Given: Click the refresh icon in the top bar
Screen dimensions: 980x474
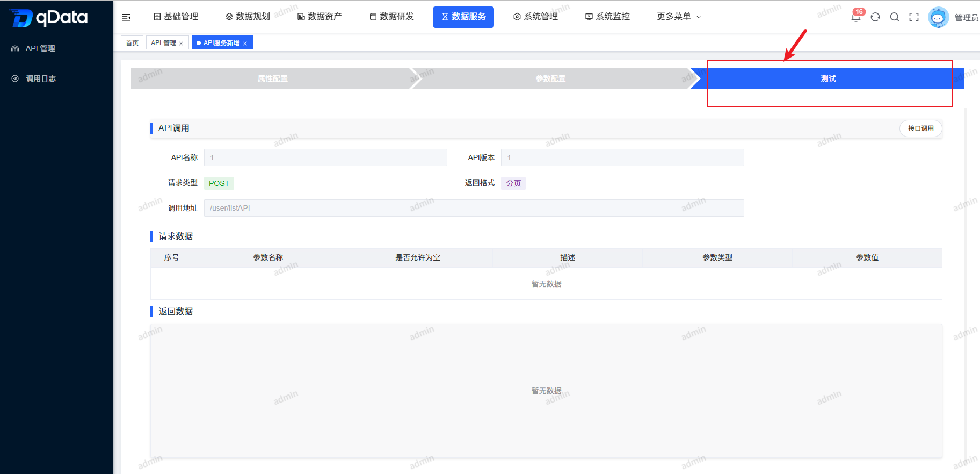Looking at the screenshot, I should pyautogui.click(x=875, y=17).
